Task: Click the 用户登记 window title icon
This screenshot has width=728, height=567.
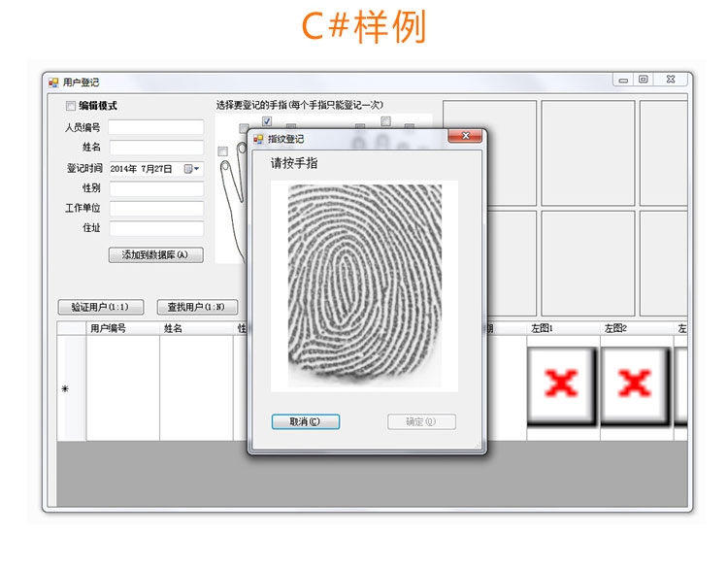Action: (54, 83)
